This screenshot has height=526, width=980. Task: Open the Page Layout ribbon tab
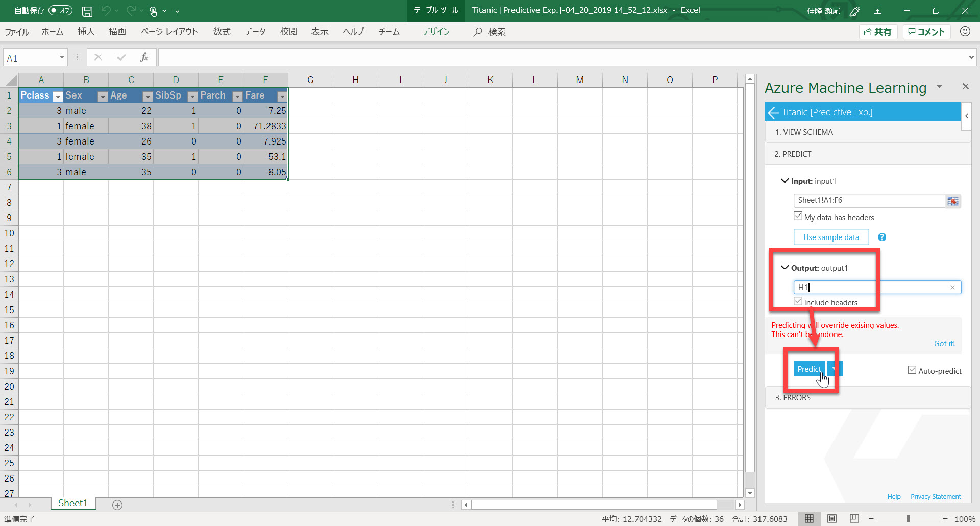(x=169, y=32)
